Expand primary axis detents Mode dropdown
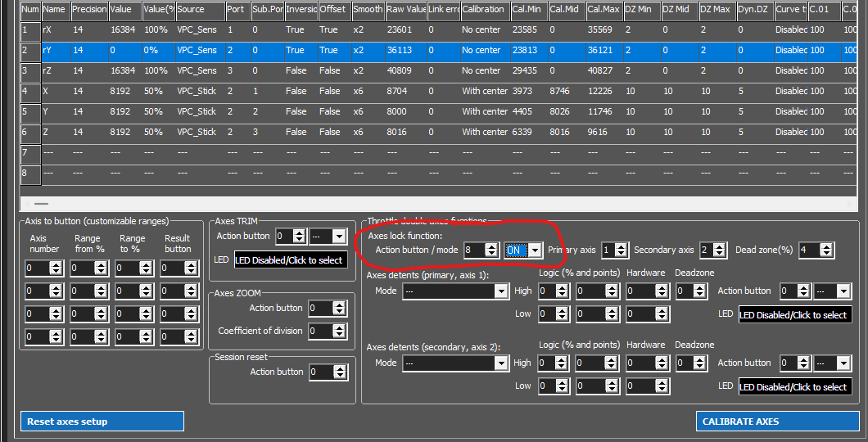This screenshot has height=442, width=868. pyautogui.click(x=455, y=291)
